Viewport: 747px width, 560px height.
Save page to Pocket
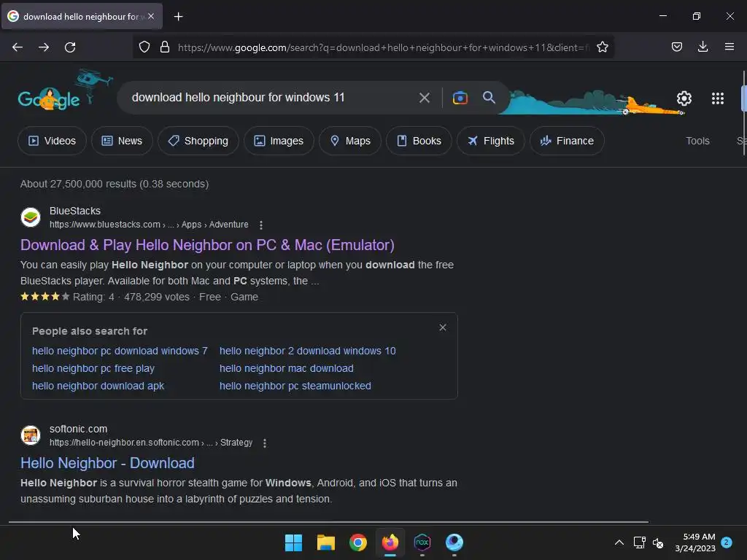click(x=676, y=47)
